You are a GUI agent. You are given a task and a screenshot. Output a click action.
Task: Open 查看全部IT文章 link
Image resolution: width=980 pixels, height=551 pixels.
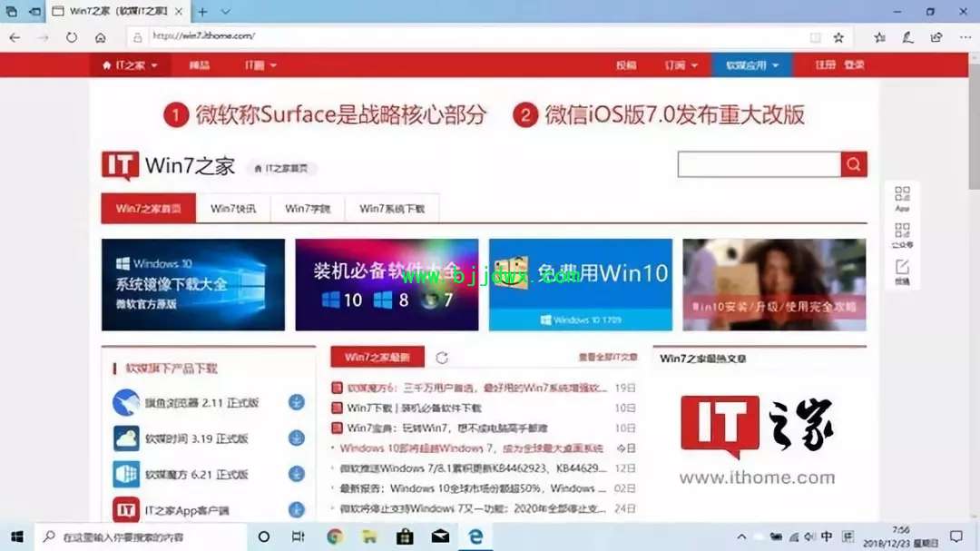607,357
